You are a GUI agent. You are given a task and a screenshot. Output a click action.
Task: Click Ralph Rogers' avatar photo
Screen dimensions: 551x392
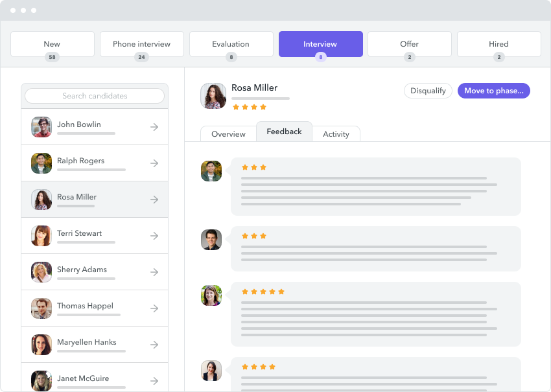pyautogui.click(x=41, y=163)
